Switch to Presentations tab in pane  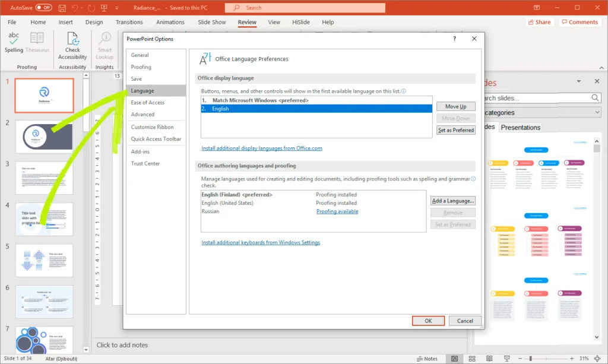coord(520,128)
